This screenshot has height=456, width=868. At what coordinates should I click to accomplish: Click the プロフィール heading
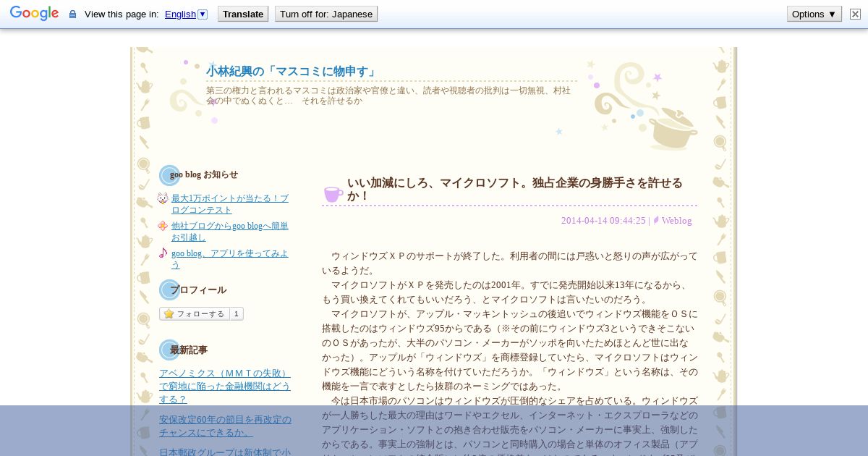pos(198,290)
